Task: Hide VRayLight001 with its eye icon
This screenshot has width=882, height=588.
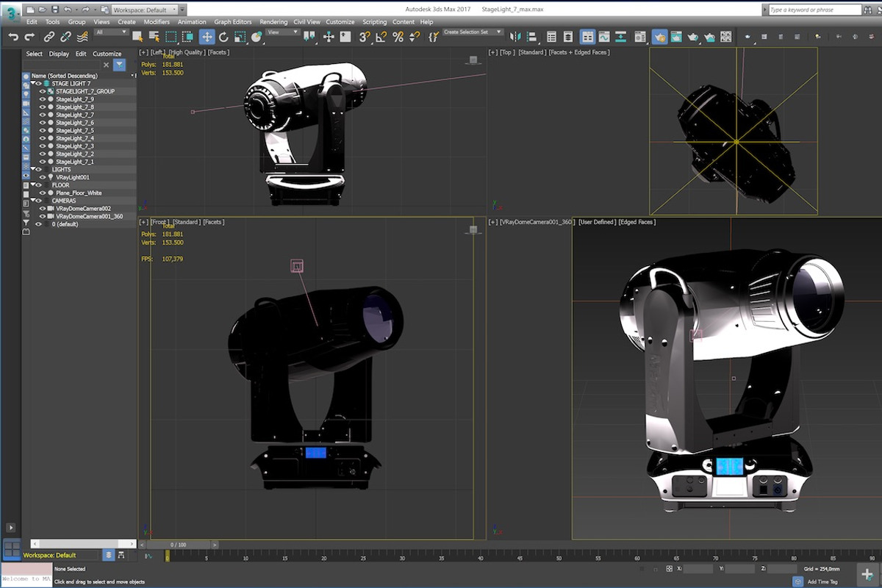Action: 43,177
